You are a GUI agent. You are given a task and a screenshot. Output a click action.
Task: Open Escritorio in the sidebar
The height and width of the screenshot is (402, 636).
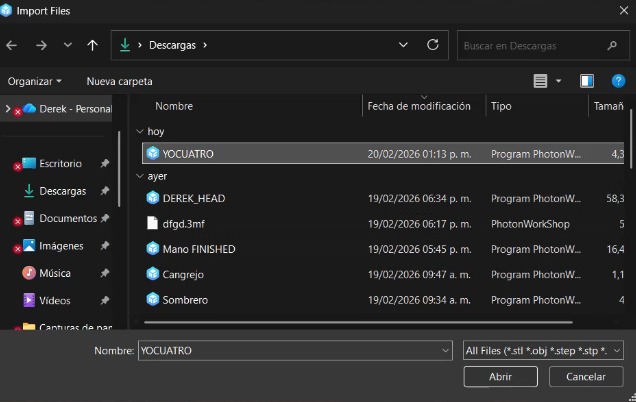[60, 163]
